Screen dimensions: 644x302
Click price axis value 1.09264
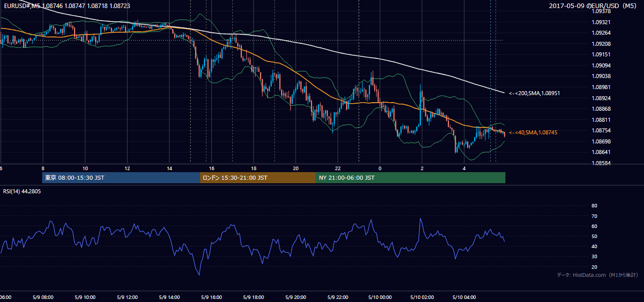point(601,33)
